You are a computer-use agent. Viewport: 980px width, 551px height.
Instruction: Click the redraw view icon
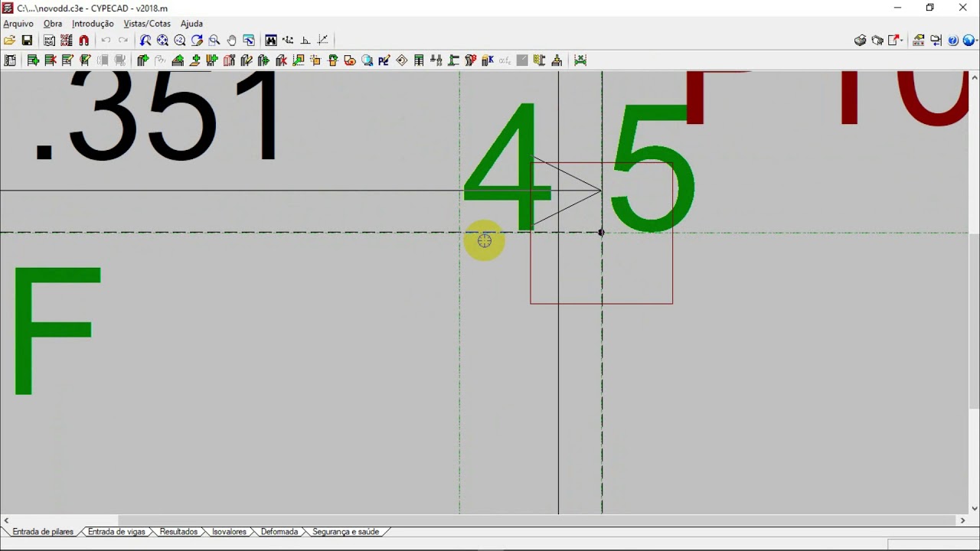(x=197, y=41)
